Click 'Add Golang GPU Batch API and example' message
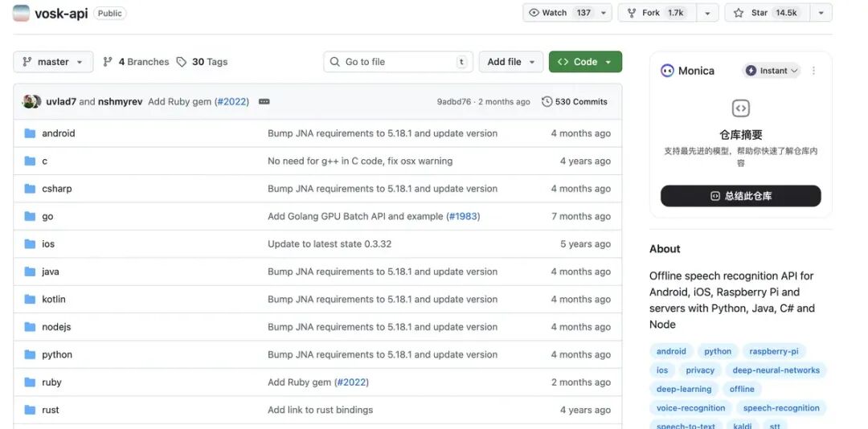Viewport: 868px width, 429px height. point(355,216)
